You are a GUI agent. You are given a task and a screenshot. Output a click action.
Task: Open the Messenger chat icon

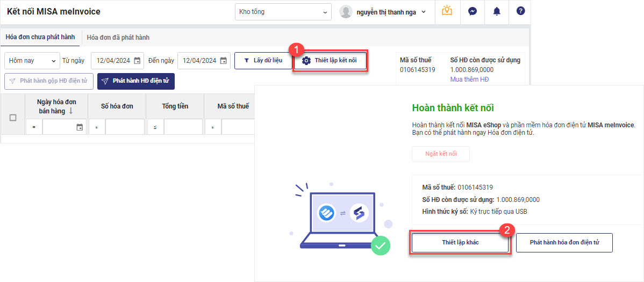[x=473, y=11]
